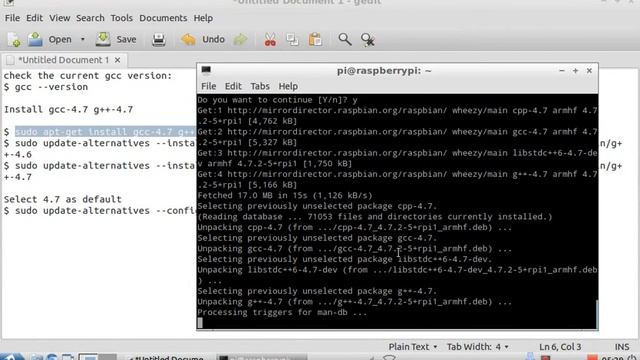Image resolution: width=640 pixels, height=360 pixels.
Task: Click the terminal cursor prompt block
Action: pos(200,323)
